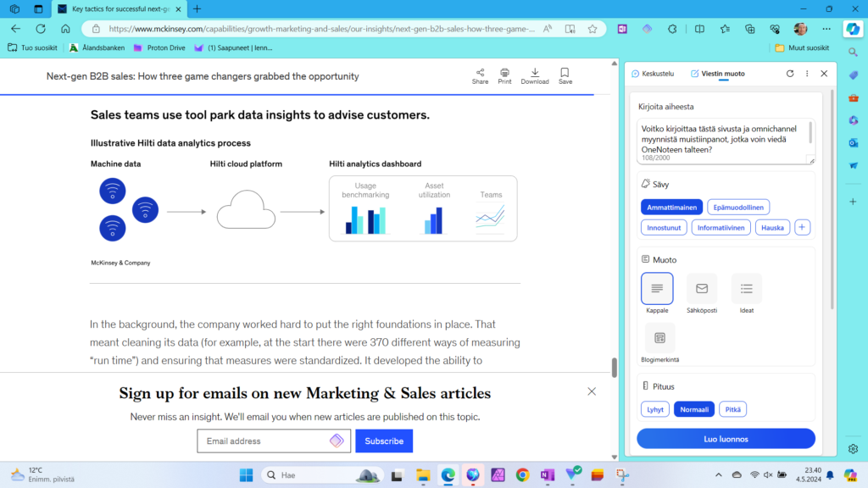868x488 pixels.
Task: Share the McKinsey article
Action: (480, 76)
